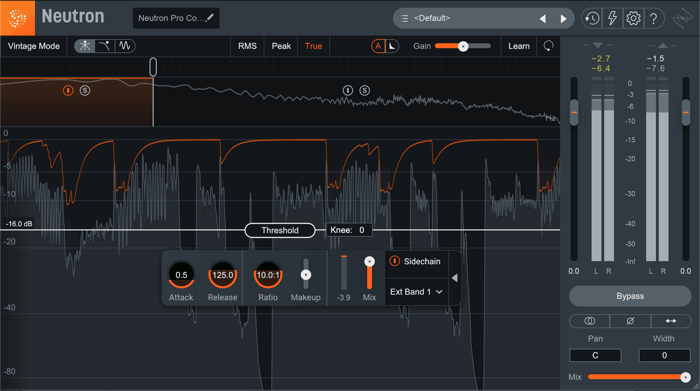
Task: Adjust the Gain slider handle
Action: tap(463, 46)
